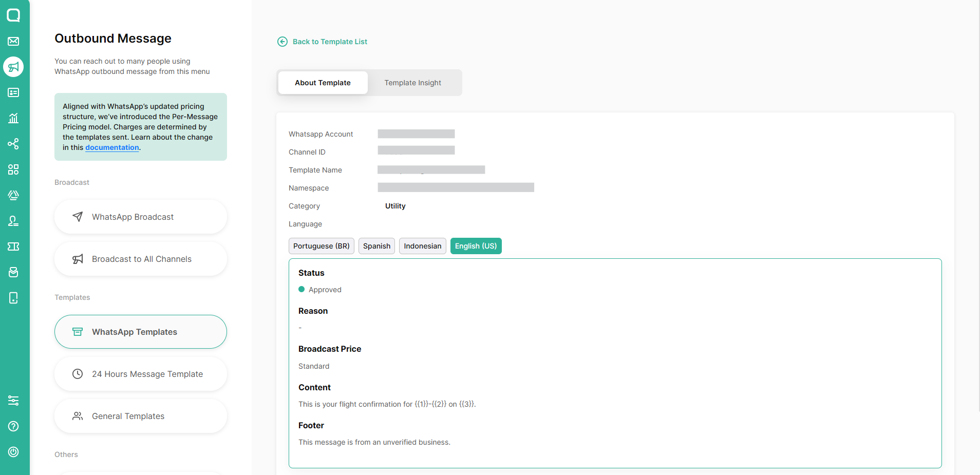Open the ticket icon in sidebar
The image size is (980, 475).
click(13, 246)
